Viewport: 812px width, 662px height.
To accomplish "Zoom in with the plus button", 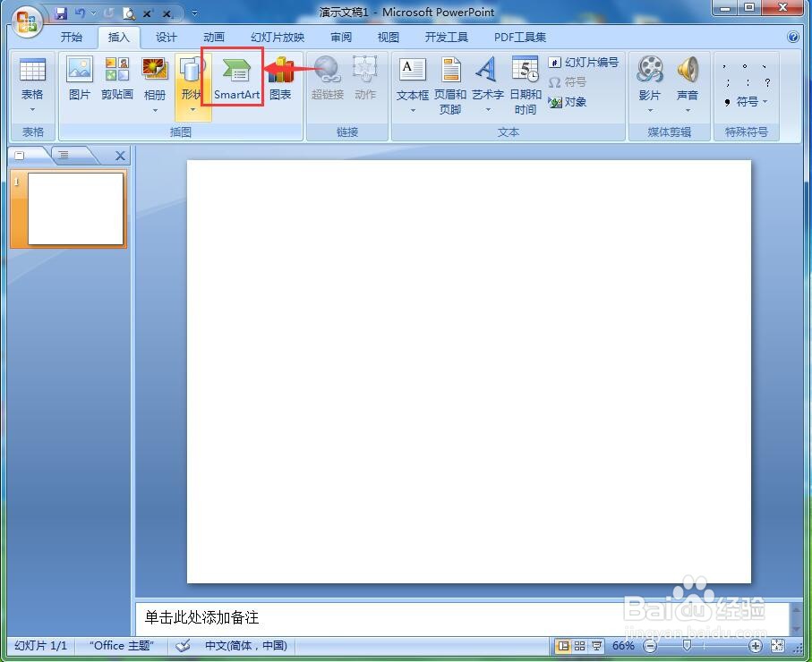I will [x=756, y=646].
